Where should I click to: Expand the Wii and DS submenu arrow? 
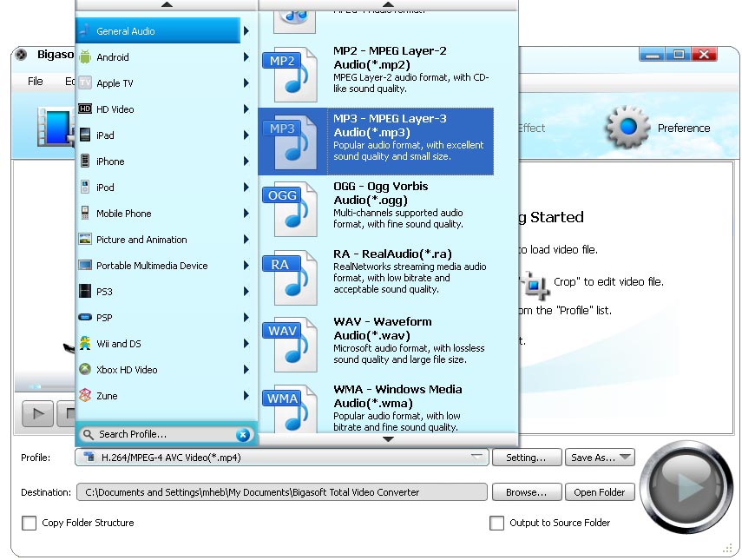click(x=246, y=343)
